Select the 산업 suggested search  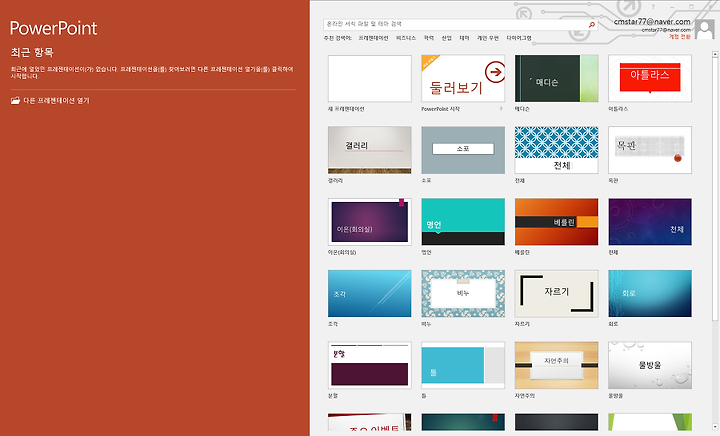pyautogui.click(x=446, y=38)
